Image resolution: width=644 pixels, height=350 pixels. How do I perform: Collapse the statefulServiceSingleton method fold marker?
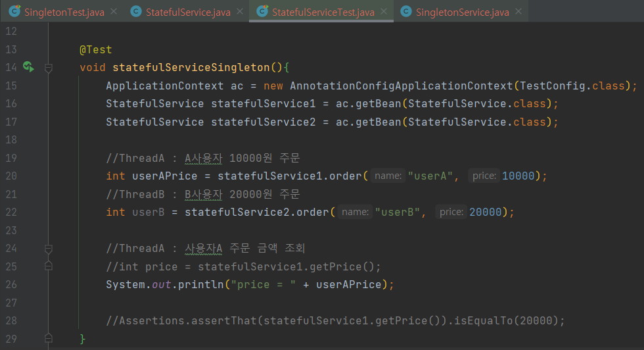pos(49,68)
